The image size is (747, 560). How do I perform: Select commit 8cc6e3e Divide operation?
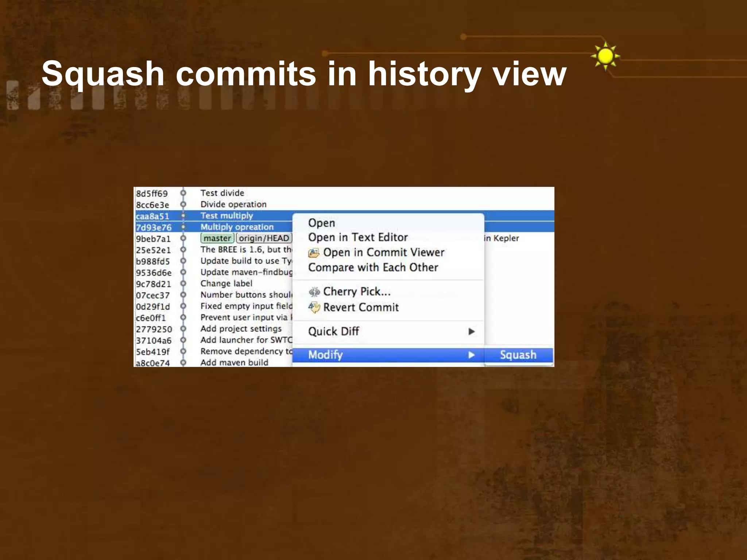pos(344,204)
